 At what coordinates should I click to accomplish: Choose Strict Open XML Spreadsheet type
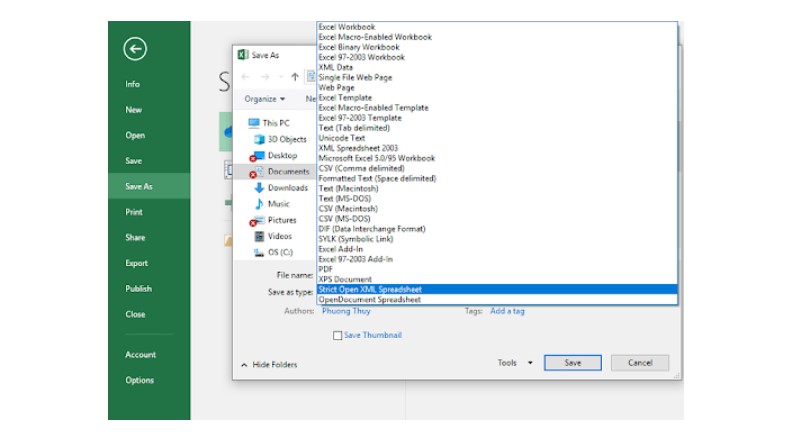pos(497,289)
